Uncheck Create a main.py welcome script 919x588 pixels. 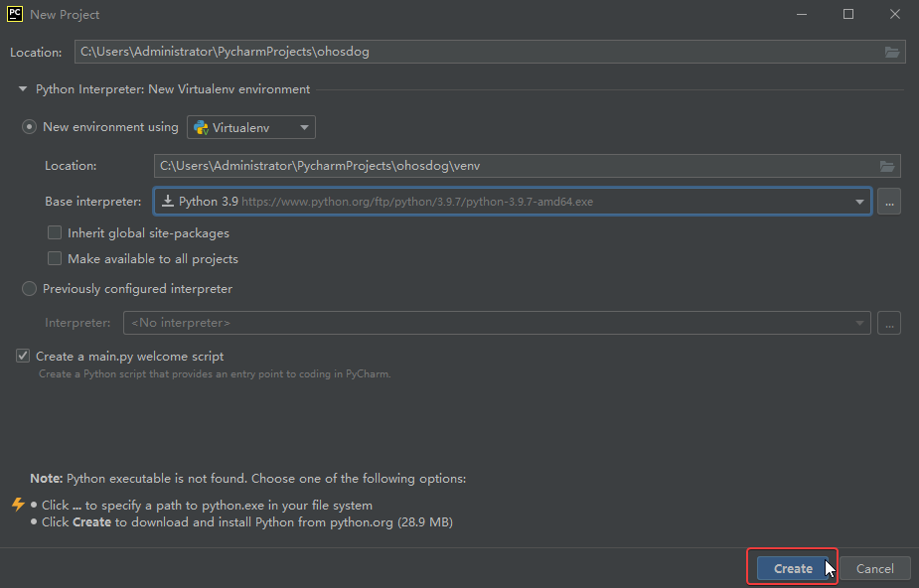pyautogui.click(x=23, y=356)
